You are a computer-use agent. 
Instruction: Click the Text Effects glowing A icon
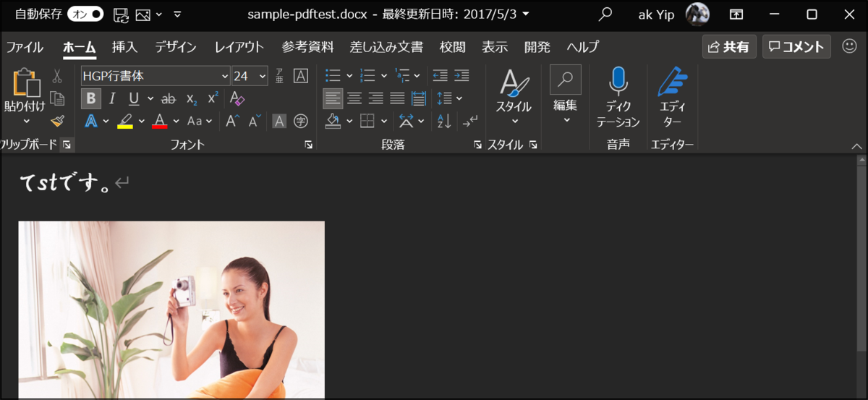click(x=91, y=121)
